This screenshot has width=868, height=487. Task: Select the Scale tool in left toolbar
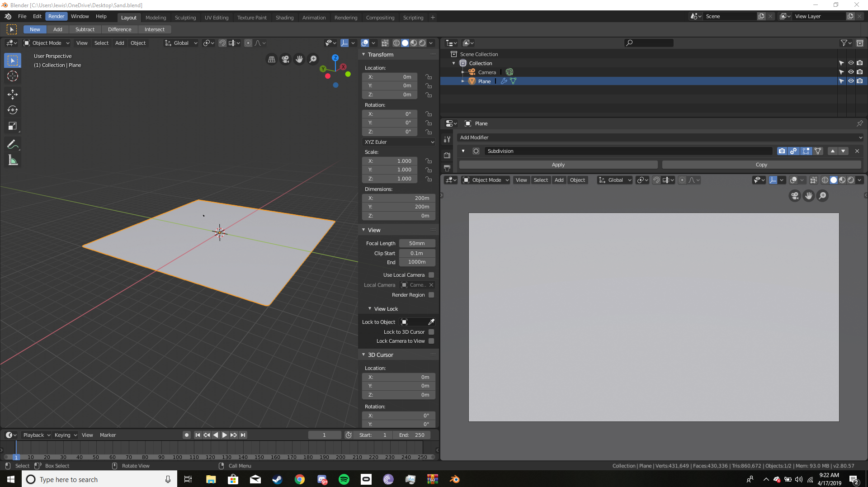tap(13, 126)
